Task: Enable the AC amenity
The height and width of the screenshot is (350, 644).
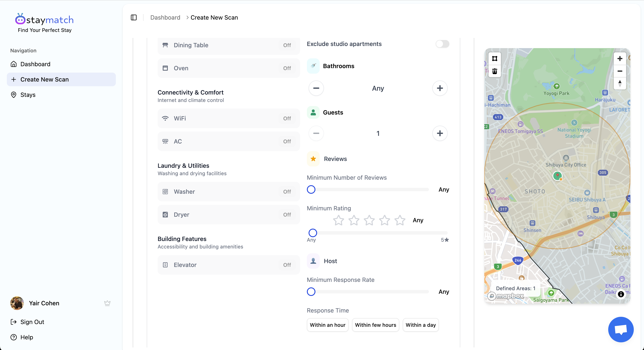Action: 229,141
